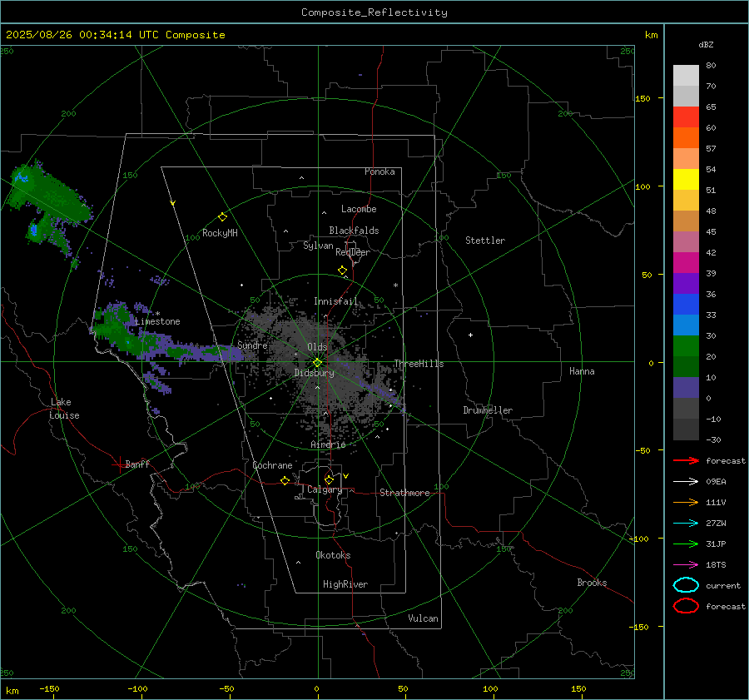This screenshot has width=749, height=700.
Task: Click the yellow diamond marker below RedDeer
Action: pos(342,271)
